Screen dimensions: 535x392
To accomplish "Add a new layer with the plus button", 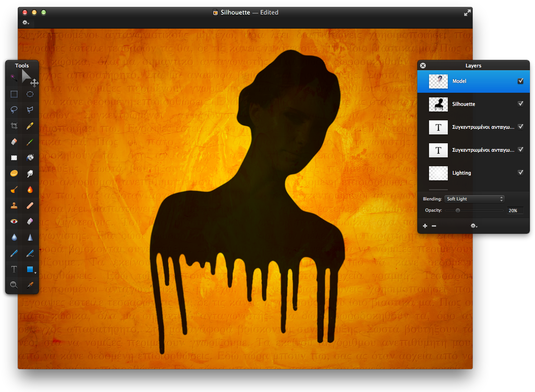I will [x=425, y=226].
